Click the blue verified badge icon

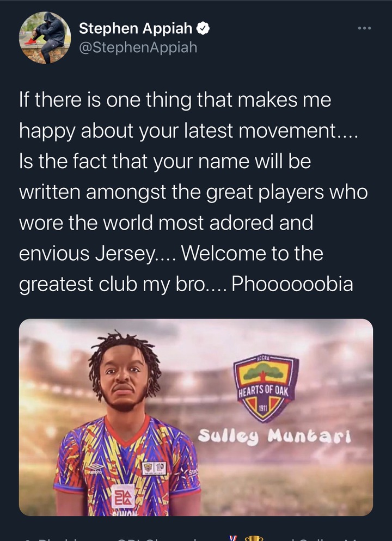click(203, 28)
